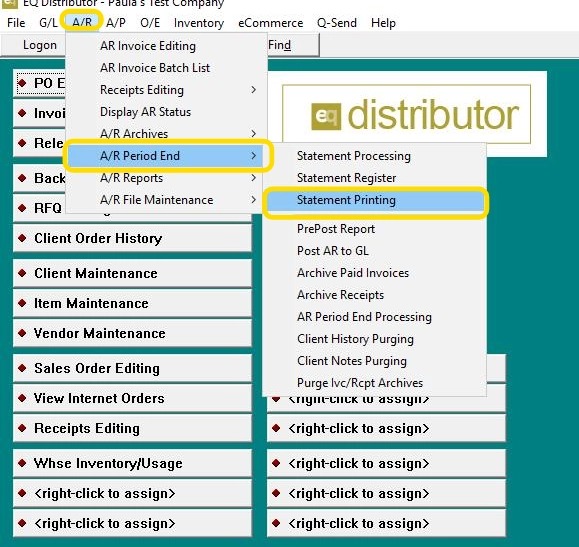
Task: Click the RFQ shortcut button
Action: point(40,208)
